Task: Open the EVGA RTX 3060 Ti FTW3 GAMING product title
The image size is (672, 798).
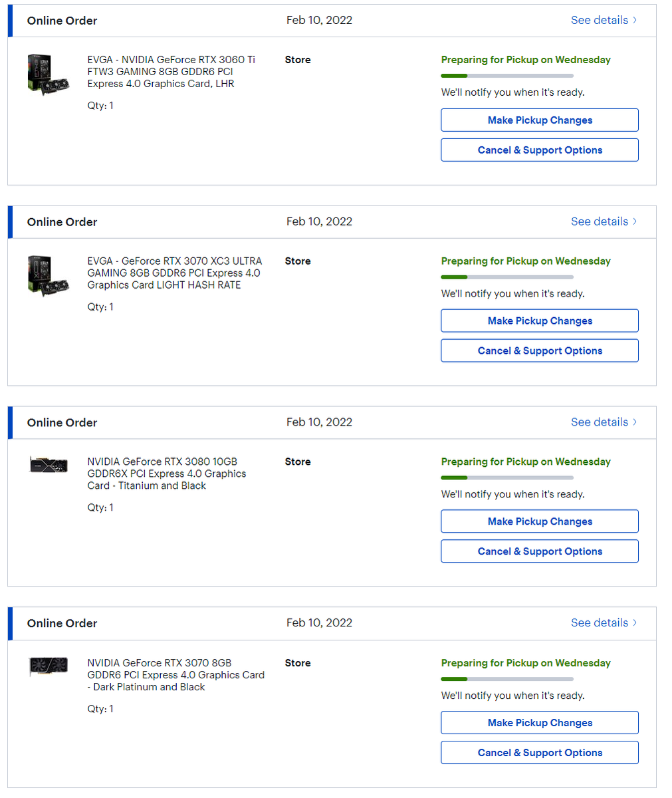Action: (x=171, y=72)
